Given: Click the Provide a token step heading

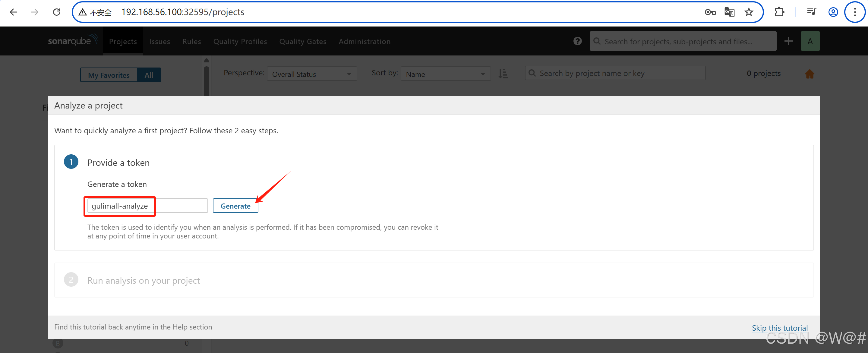Looking at the screenshot, I should pos(118,162).
